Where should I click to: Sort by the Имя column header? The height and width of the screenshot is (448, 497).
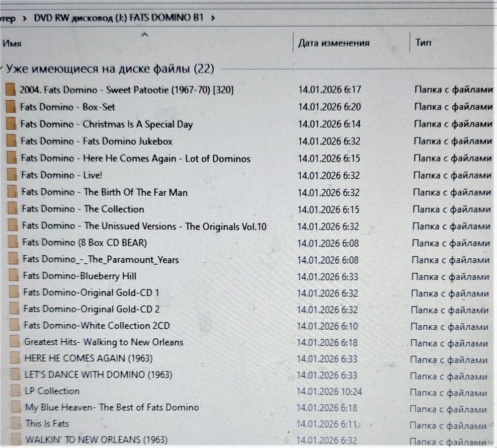[x=12, y=44]
